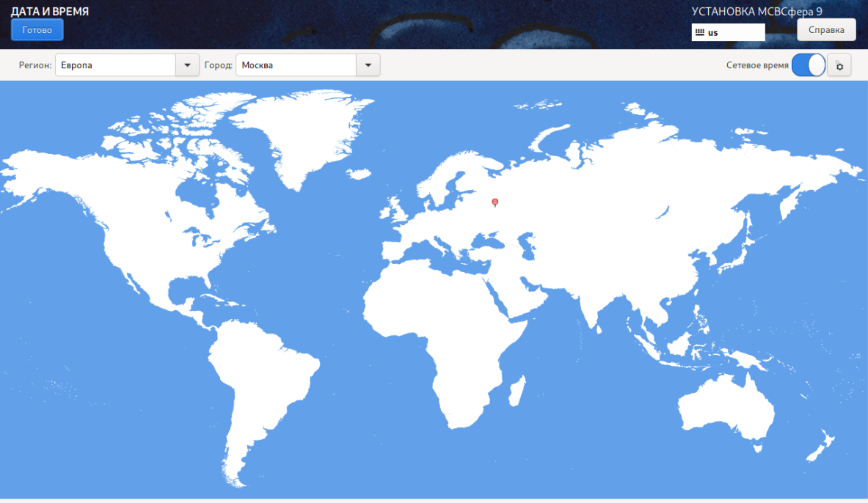The image size is (868, 503).
Task: Pick New Zealand on the map
Action: [820, 446]
